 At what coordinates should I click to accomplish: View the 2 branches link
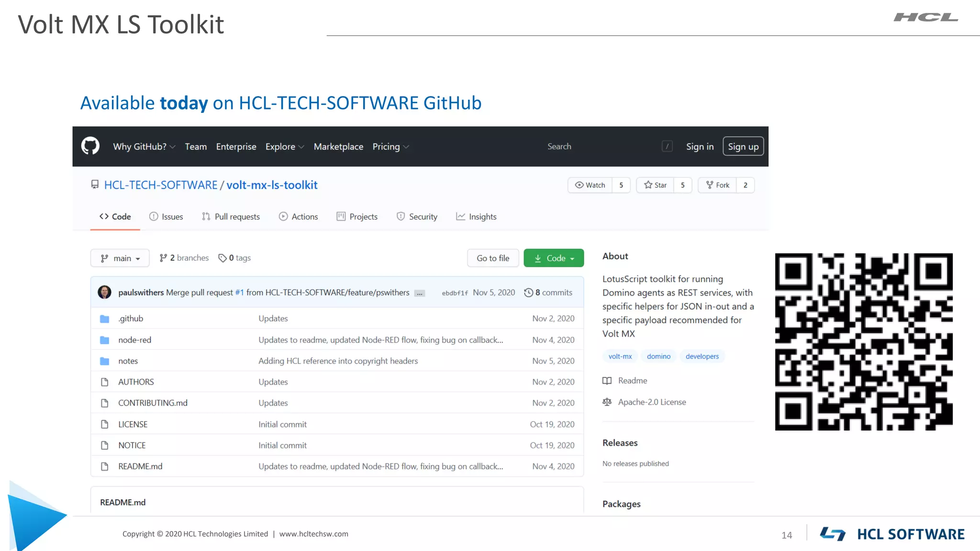[x=184, y=258]
